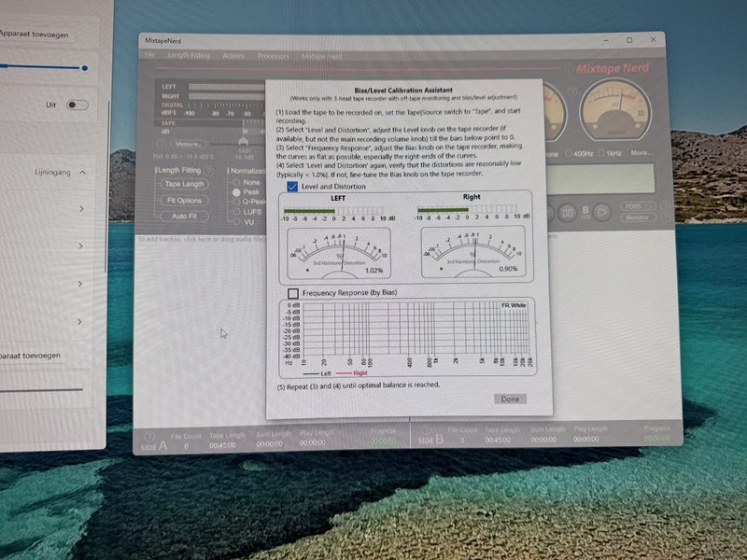This screenshot has height=560, width=747.
Task: Click the Side B tape length 00:45:00
Action: (498, 440)
